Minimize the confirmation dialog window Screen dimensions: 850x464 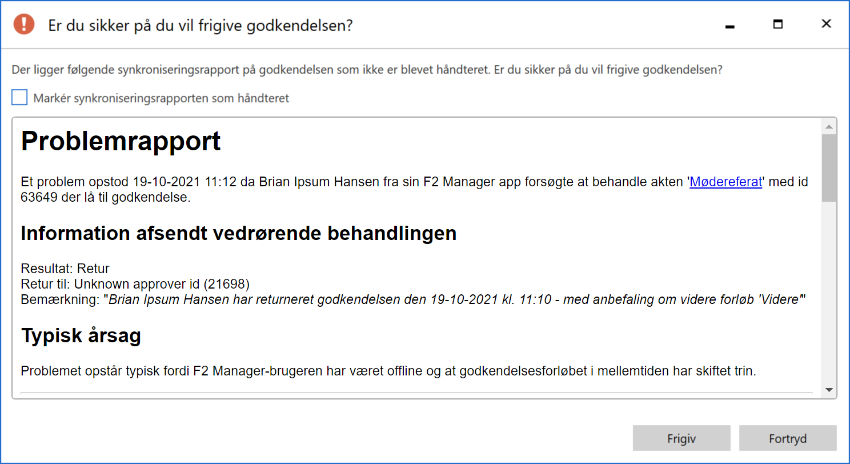click(733, 24)
